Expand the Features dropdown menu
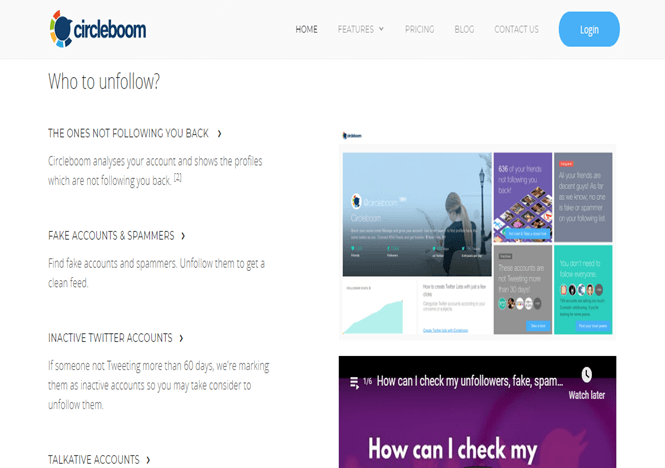The height and width of the screenshot is (468, 665). click(361, 29)
